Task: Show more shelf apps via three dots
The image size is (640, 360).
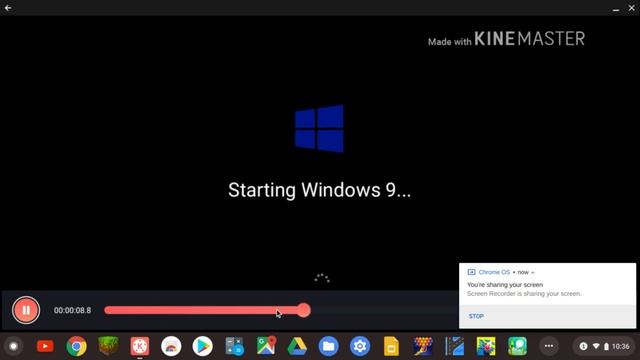Action: (x=549, y=346)
